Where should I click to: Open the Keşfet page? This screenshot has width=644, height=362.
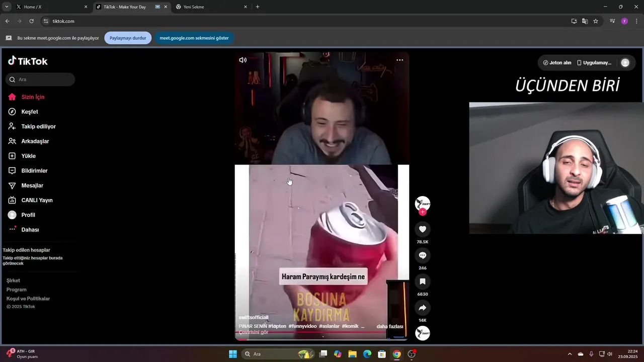pos(30,112)
